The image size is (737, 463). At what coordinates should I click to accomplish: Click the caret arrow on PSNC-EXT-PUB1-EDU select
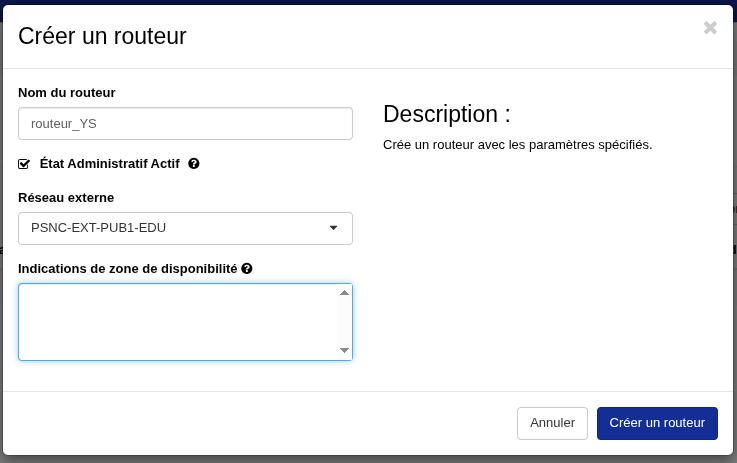pos(333,228)
